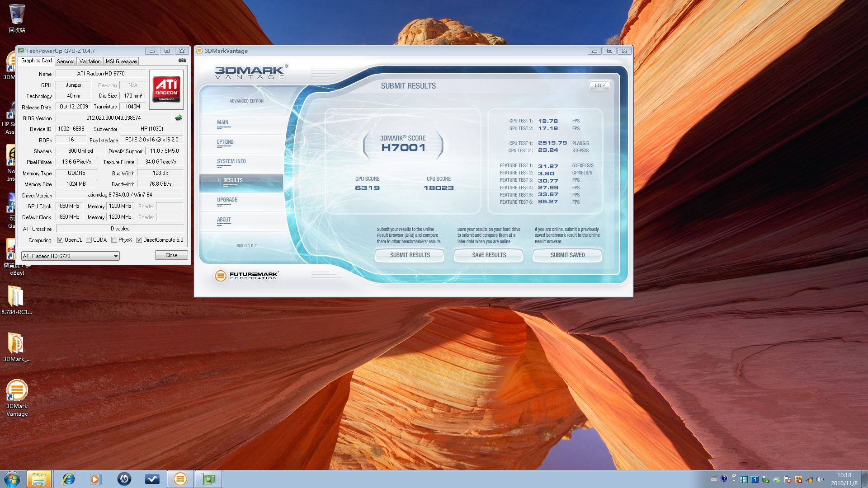Toggle the OpenCL checkbox
This screenshot has width=868, height=488.
60,240
